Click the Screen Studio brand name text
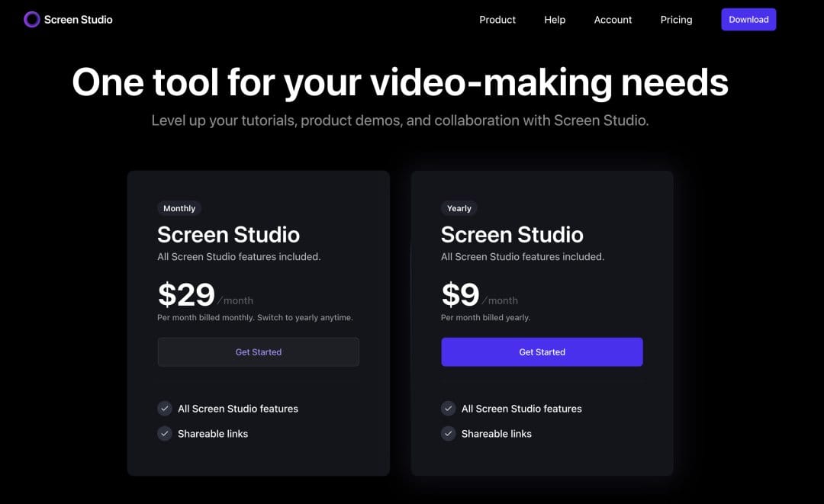Image resolution: width=824 pixels, height=504 pixels. pyautogui.click(x=79, y=19)
